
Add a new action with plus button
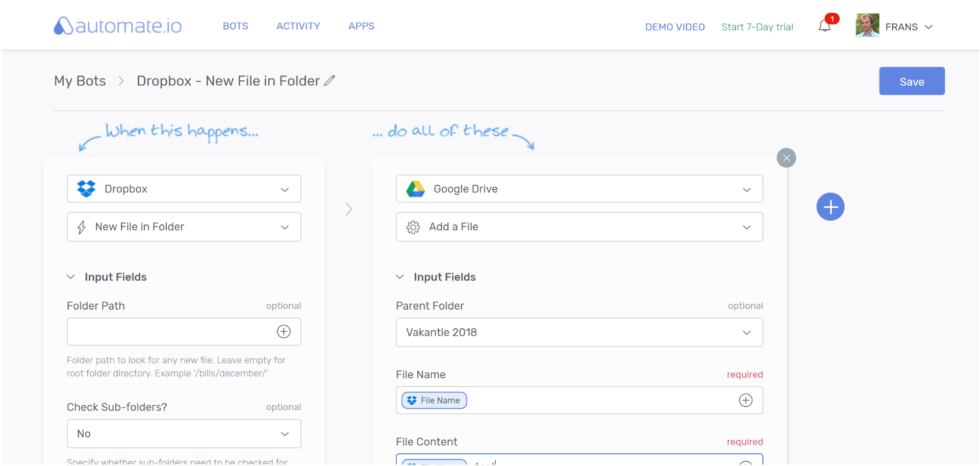[830, 207]
